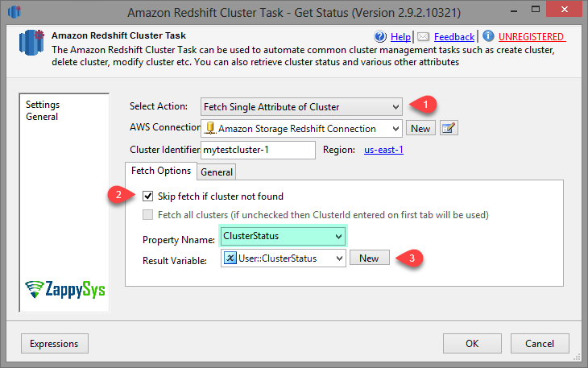Click the connection icon in AWS Connection box
This screenshot has width=588, height=368.
[x=210, y=128]
